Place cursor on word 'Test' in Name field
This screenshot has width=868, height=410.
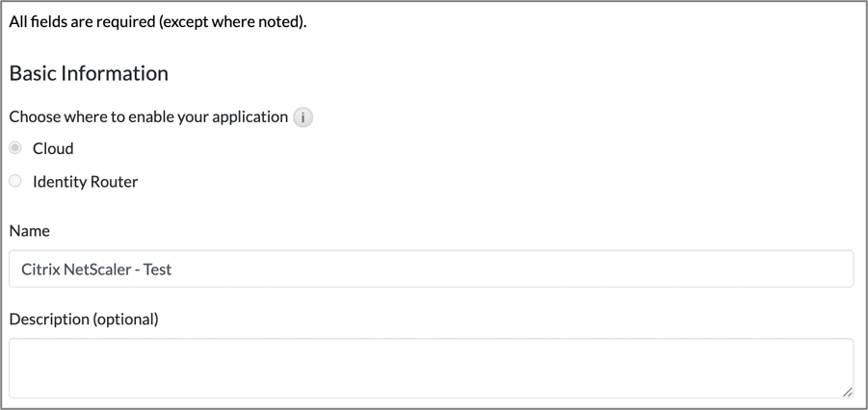click(157, 269)
